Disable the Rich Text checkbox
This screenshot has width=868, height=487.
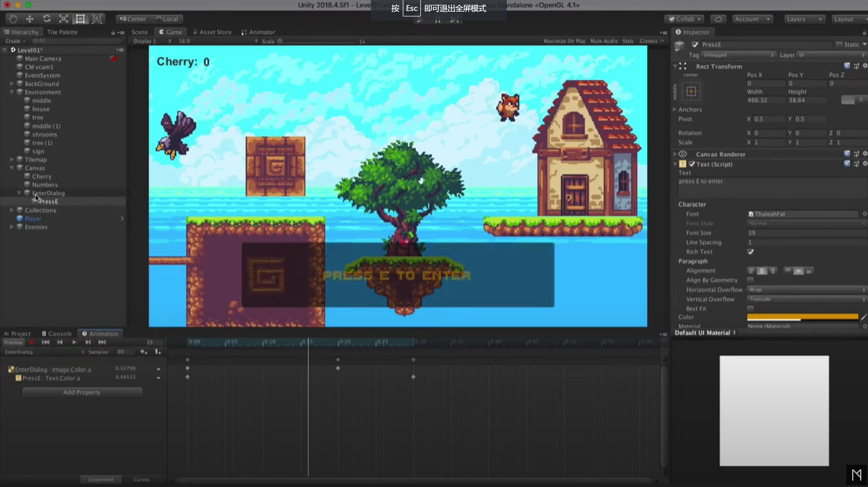pyautogui.click(x=751, y=252)
